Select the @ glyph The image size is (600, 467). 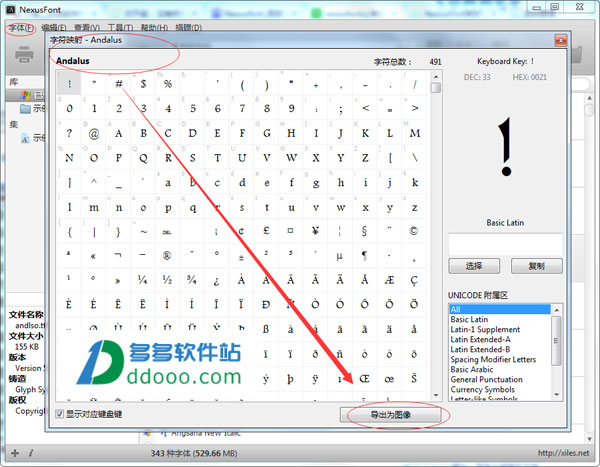click(x=94, y=133)
